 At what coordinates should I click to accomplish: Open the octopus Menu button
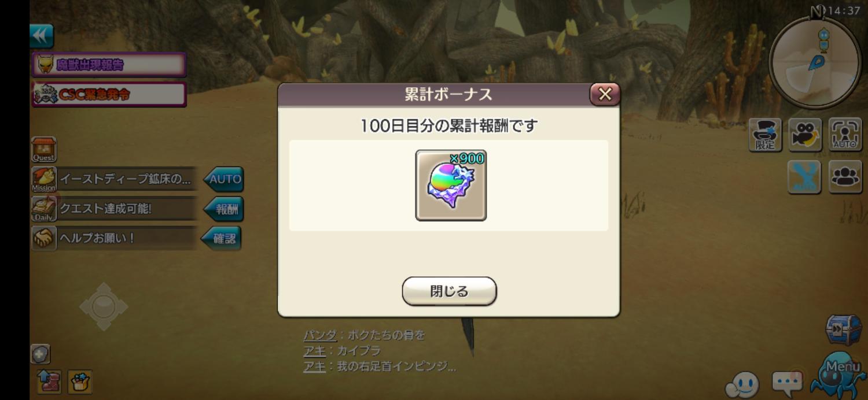[x=838, y=373]
